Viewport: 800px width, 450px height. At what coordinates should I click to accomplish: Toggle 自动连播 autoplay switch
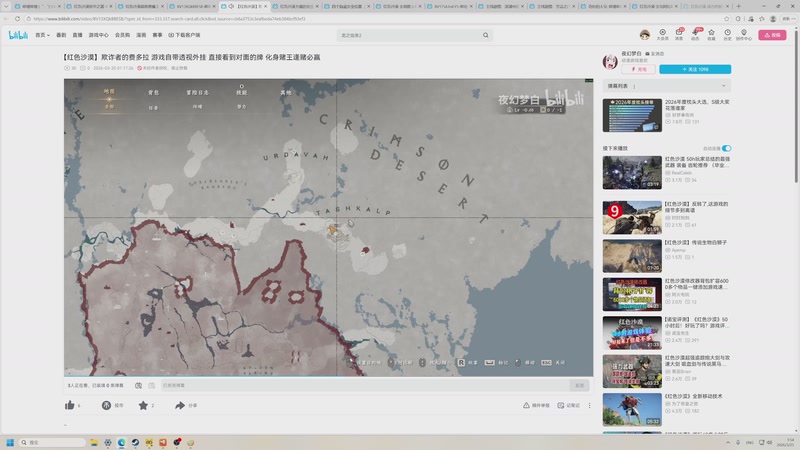pos(727,148)
